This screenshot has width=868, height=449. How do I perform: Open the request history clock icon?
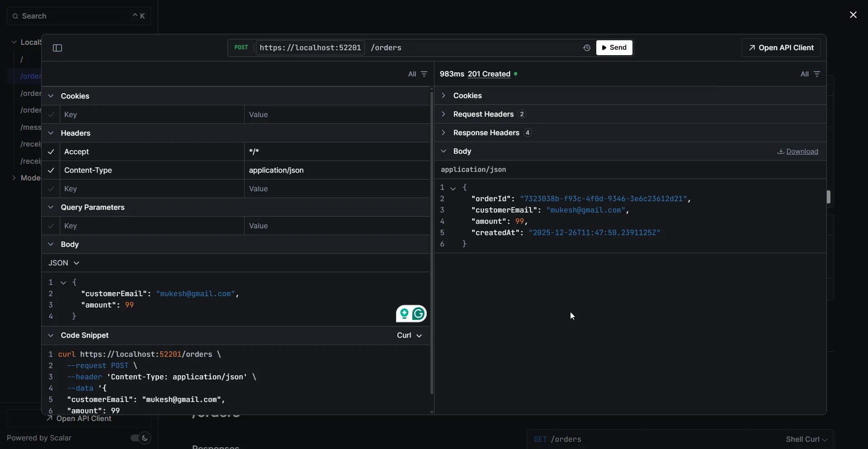586,47
